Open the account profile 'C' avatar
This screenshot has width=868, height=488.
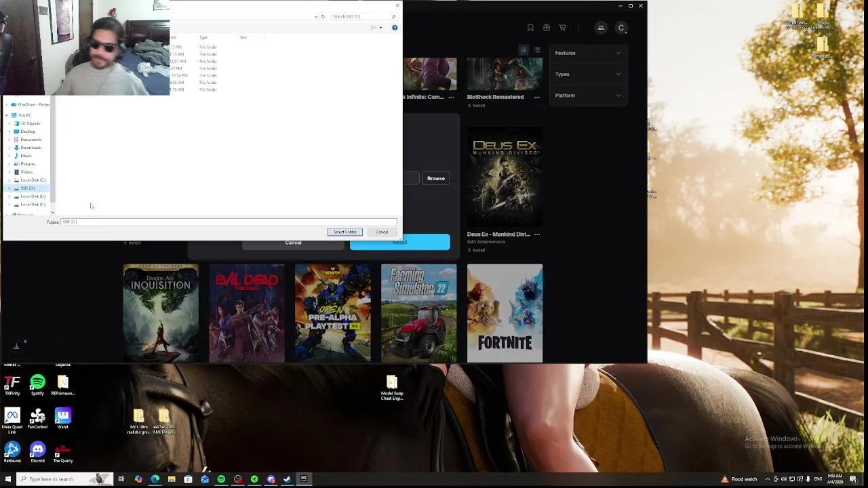pos(621,28)
